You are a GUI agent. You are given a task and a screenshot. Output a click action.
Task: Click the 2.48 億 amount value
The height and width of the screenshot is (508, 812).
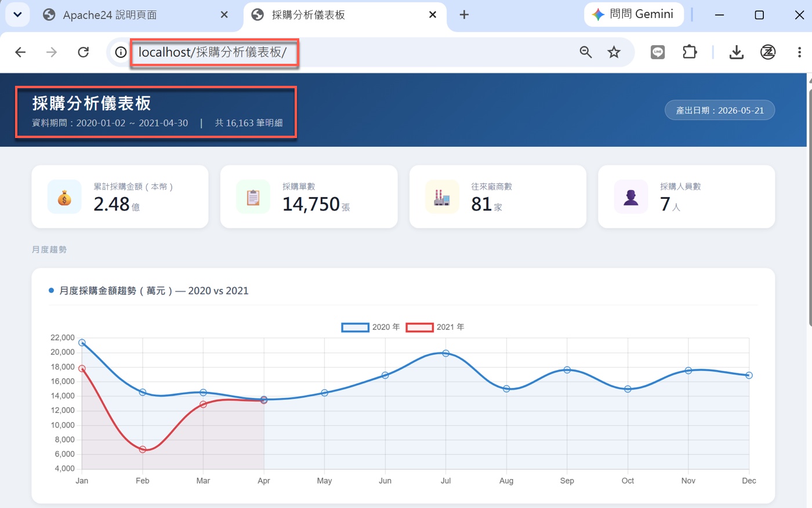point(117,204)
